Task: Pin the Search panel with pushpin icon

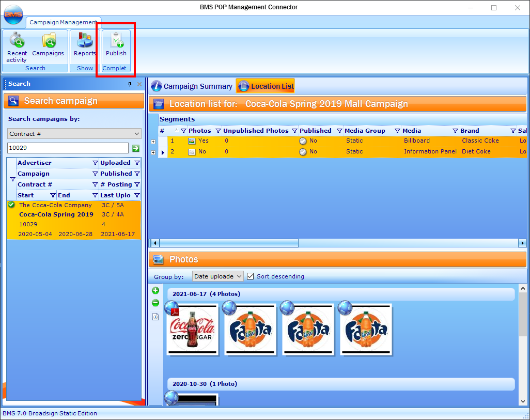Action: [130, 84]
